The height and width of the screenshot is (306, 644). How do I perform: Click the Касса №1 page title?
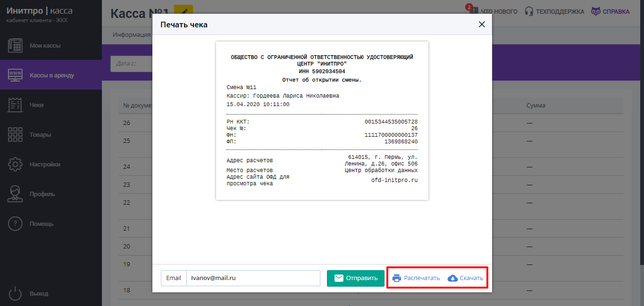tap(140, 13)
